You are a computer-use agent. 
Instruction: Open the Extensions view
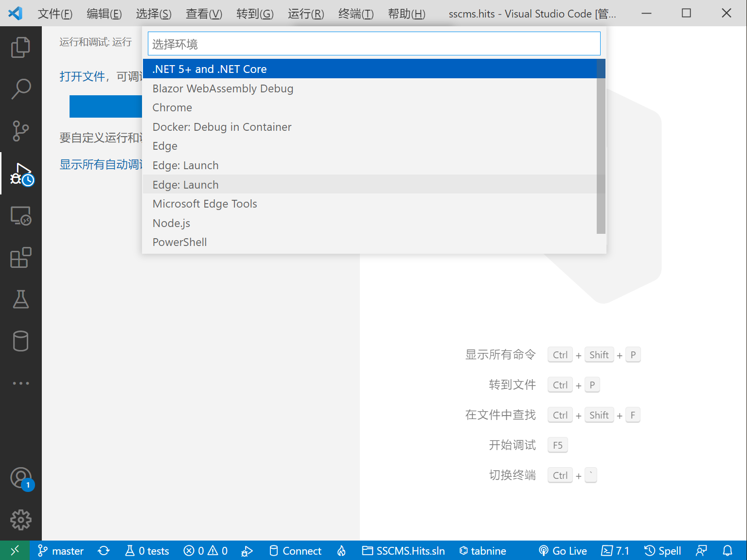pos(21,258)
